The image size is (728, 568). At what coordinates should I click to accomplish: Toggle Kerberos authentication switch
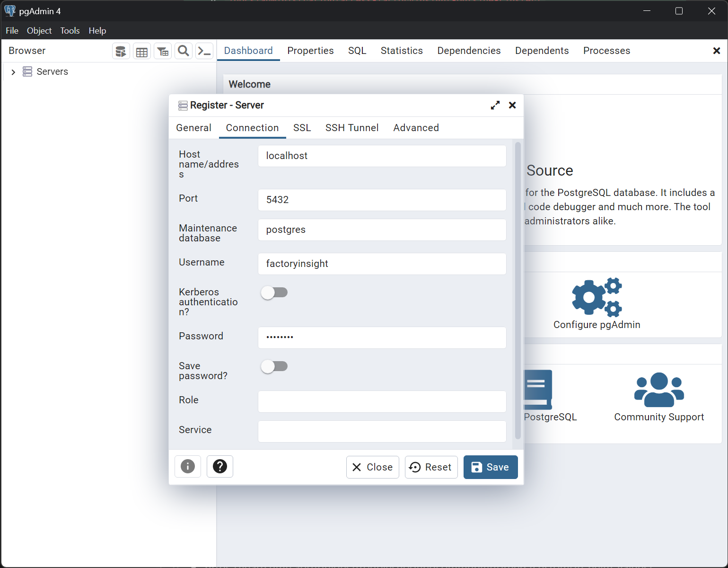point(274,293)
